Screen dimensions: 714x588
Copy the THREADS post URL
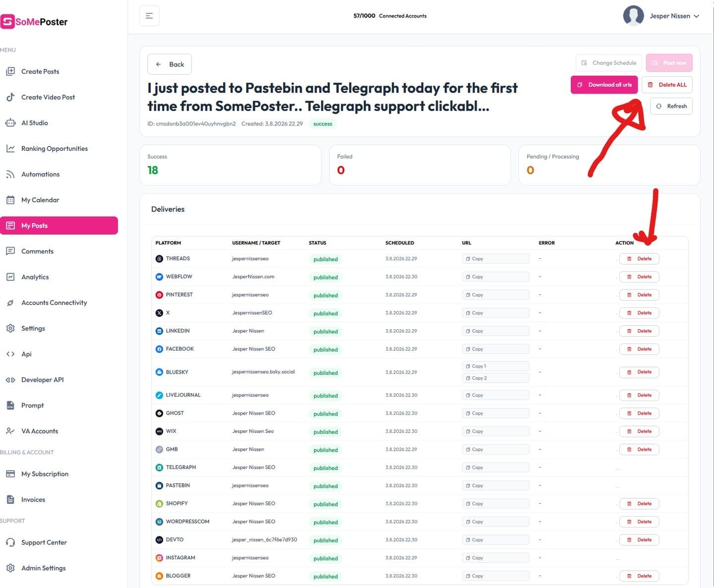tap(495, 259)
